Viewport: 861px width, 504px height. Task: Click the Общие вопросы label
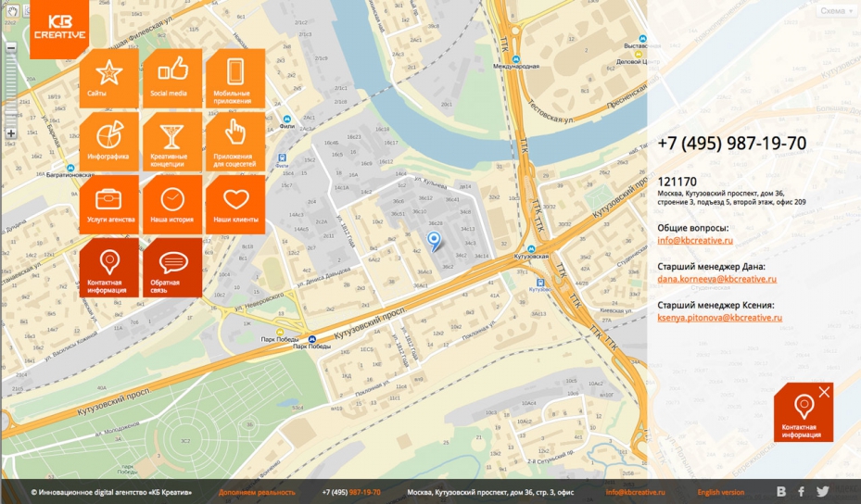pyautogui.click(x=693, y=228)
